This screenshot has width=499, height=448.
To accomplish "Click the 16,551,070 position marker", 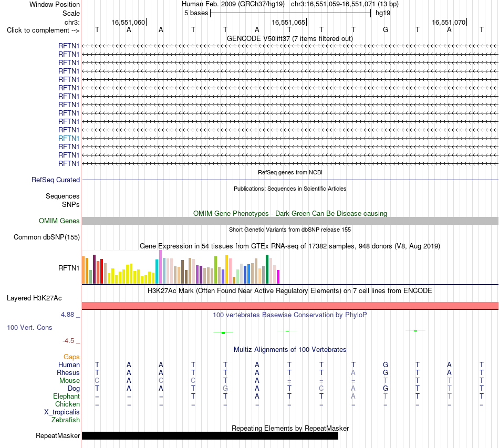I will [449, 22].
